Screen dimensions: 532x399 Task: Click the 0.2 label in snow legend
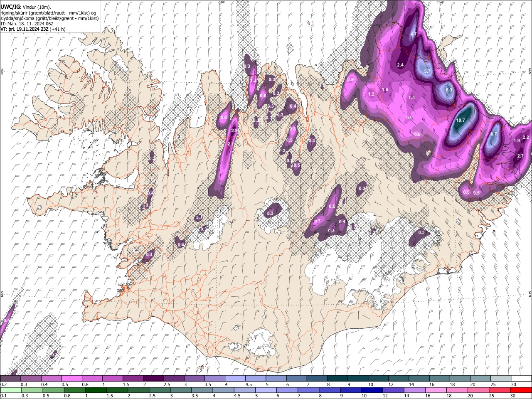3,384
